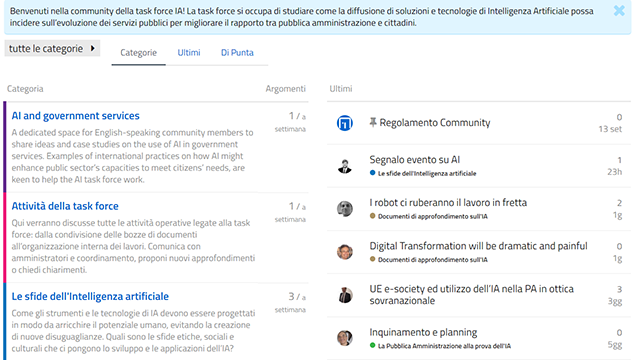Screen dimensions: 640x360
Task: Click the Categoria column header
Action: (25, 89)
